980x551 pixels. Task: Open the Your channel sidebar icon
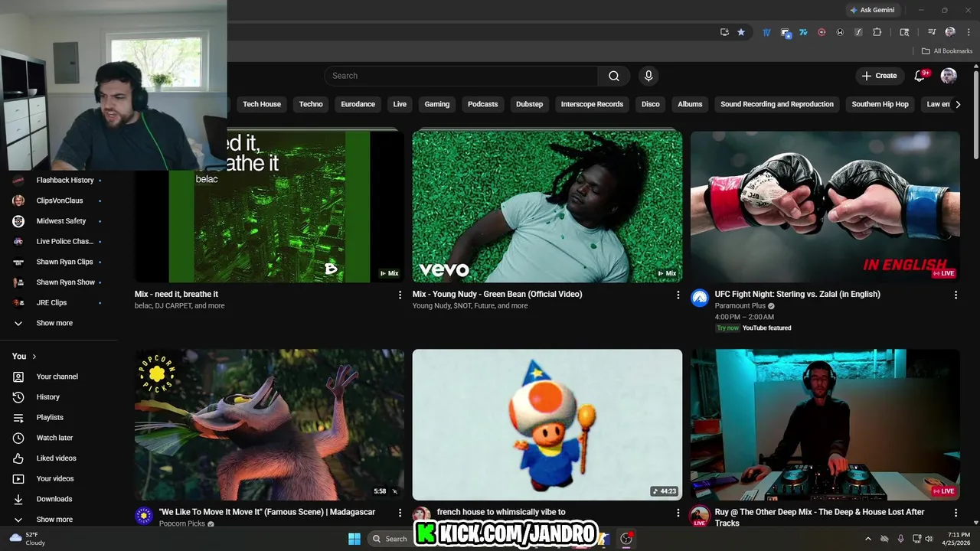(18, 377)
